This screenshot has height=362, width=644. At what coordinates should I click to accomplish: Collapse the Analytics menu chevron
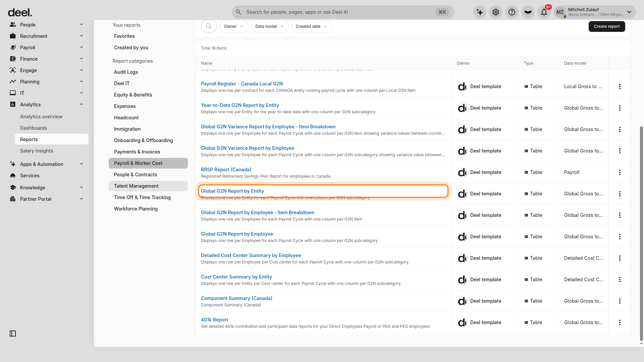click(x=82, y=104)
